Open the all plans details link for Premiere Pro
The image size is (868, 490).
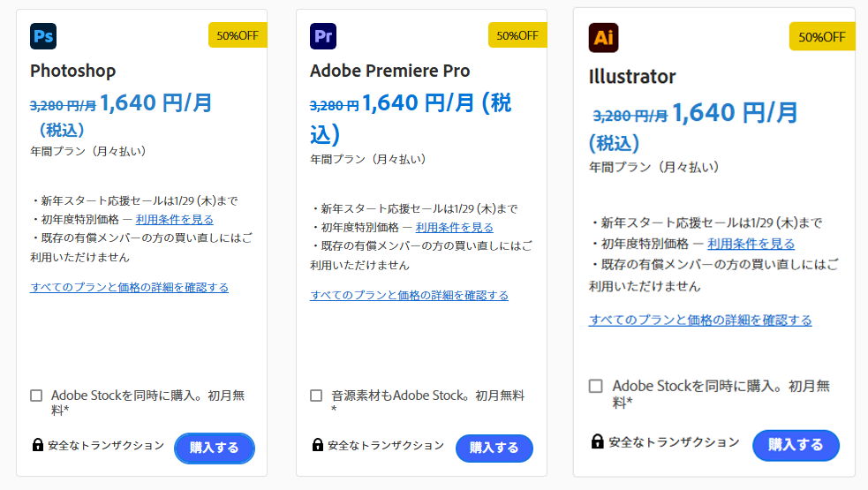click(x=409, y=295)
